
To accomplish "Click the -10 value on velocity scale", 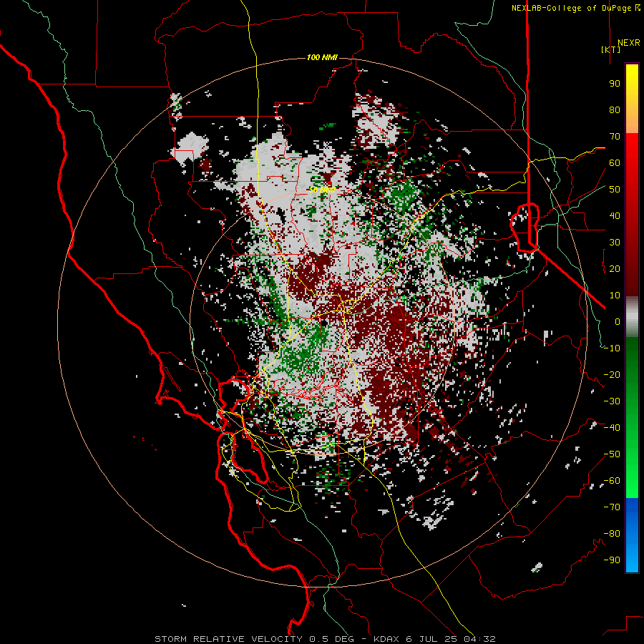I will click(x=612, y=348).
